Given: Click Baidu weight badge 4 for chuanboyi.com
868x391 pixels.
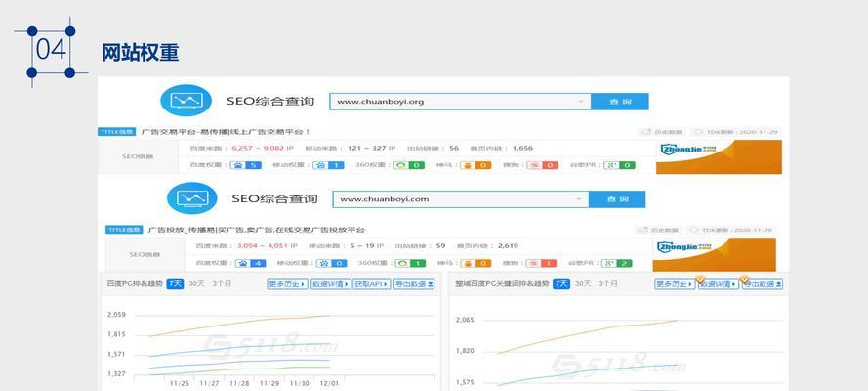Looking at the screenshot, I should point(250,263).
